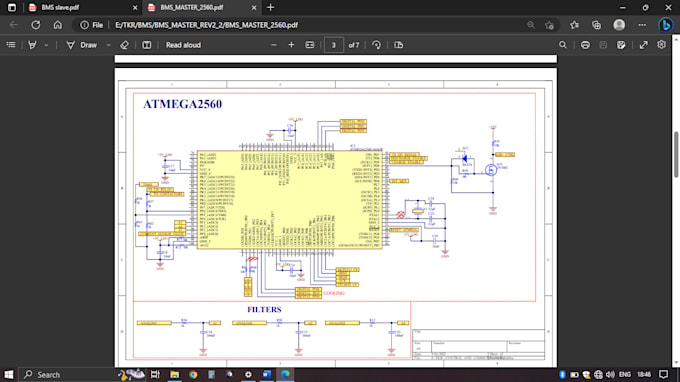Select the Add text tool
Screen dimensions: 680x382
click(147, 45)
